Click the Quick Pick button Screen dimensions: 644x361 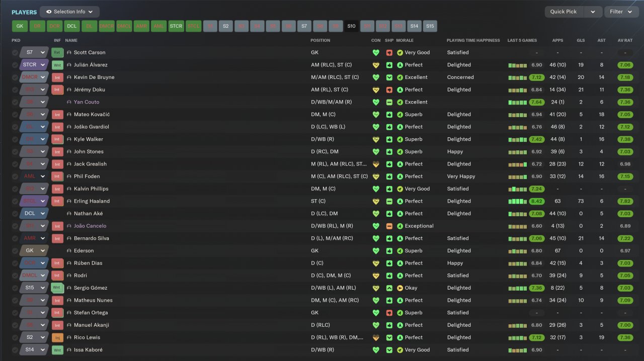coord(564,12)
